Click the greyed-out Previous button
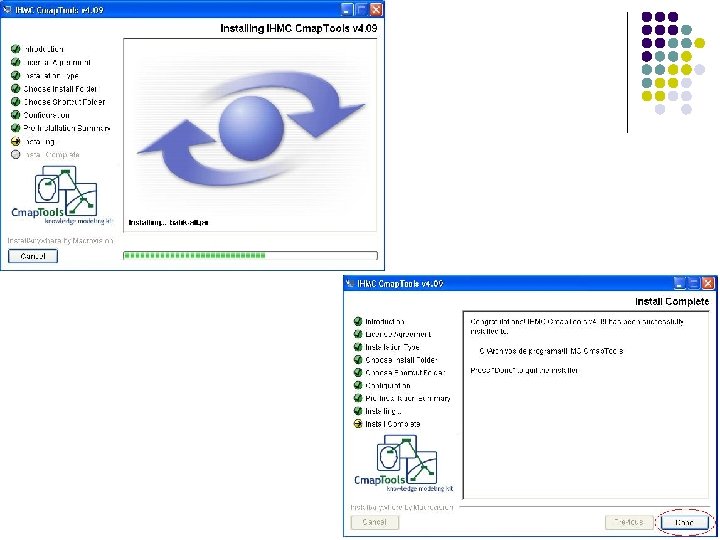 pyautogui.click(x=629, y=522)
